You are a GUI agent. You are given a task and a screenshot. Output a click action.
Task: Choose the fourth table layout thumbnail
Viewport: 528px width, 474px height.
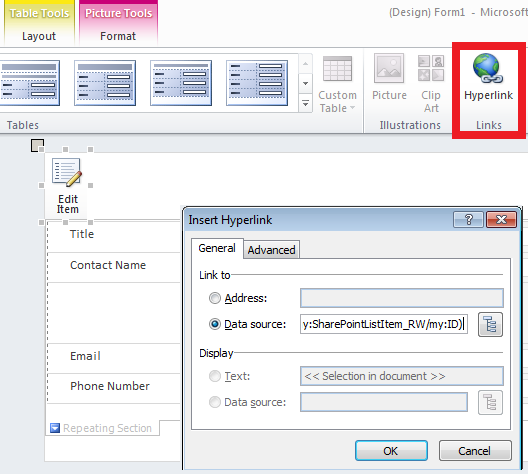click(257, 83)
